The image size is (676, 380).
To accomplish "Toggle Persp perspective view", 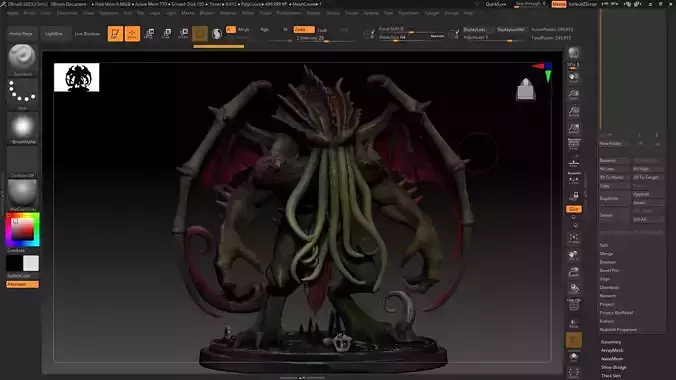I will coord(573,145).
